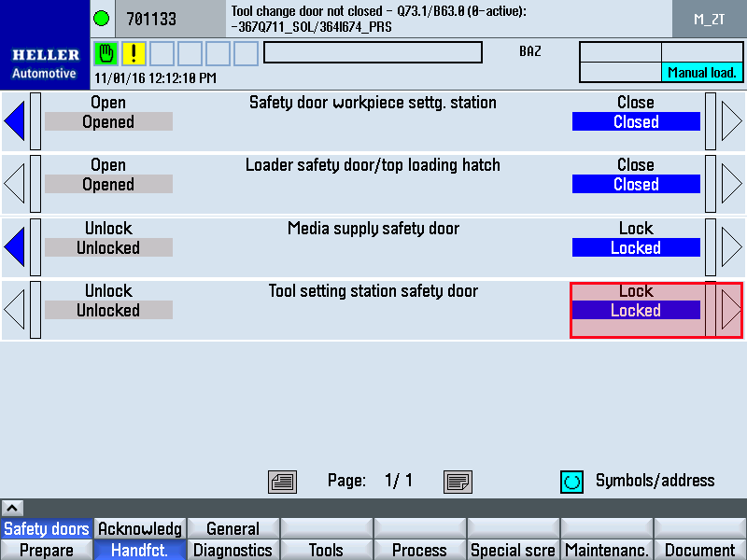
Task: Lock the tool setting station safety door
Action: (731, 310)
